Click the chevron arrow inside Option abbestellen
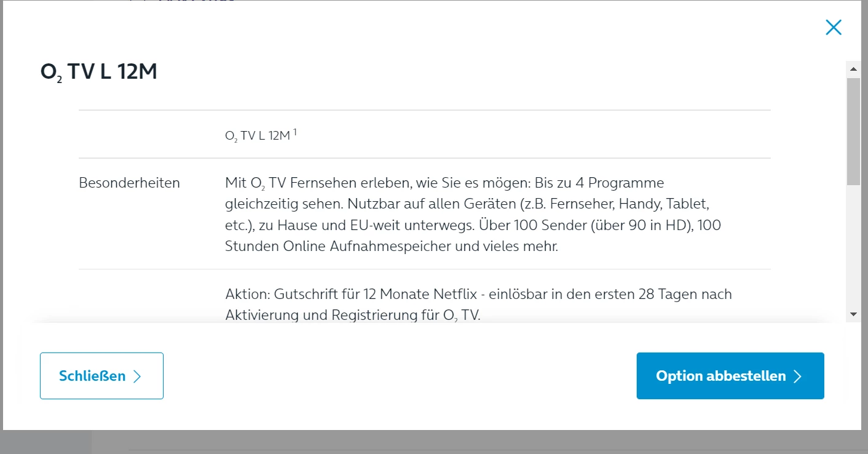The height and width of the screenshot is (454, 868). tap(798, 376)
